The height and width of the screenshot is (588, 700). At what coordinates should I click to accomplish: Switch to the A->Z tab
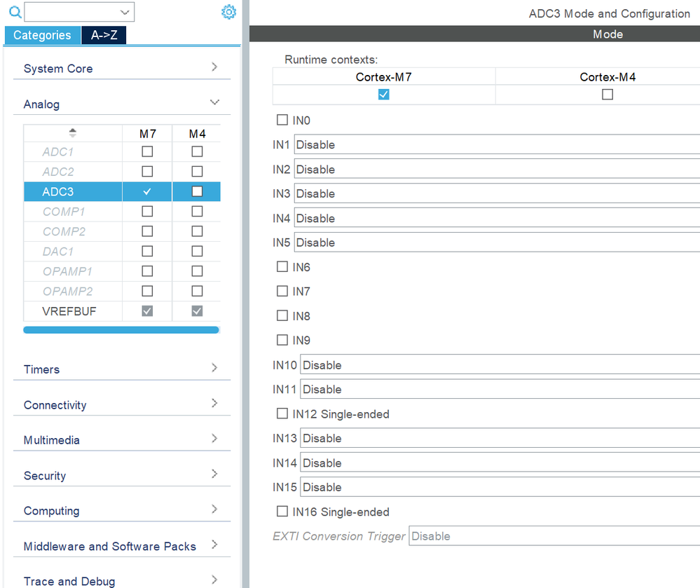pyautogui.click(x=104, y=35)
